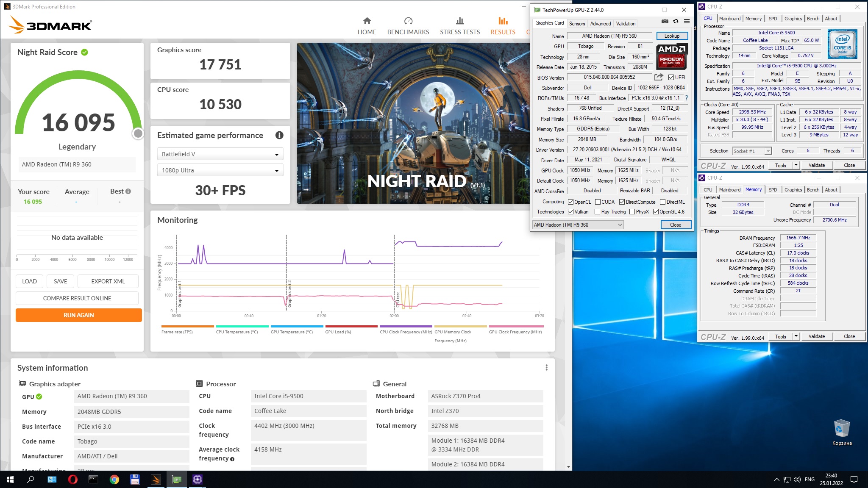Viewport: 868px width, 488px height.
Task: Toggle PhysX checkbox in GPU-Z
Action: [x=632, y=212]
